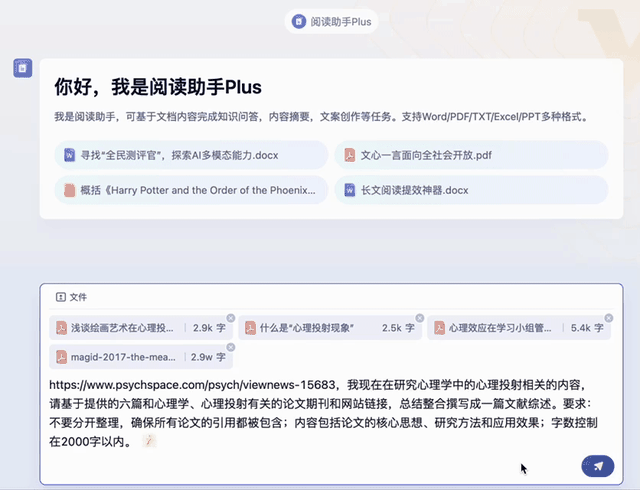Click PDF icon on 浅谈绘画艺术 attachment
The image size is (640, 490).
(x=61, y=328)
